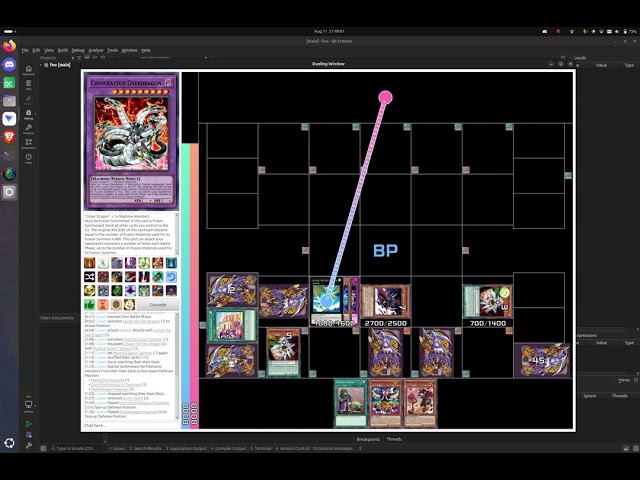640x480 pixels.
Task: Click the green spell card in hand
Action: coord(351,403)
